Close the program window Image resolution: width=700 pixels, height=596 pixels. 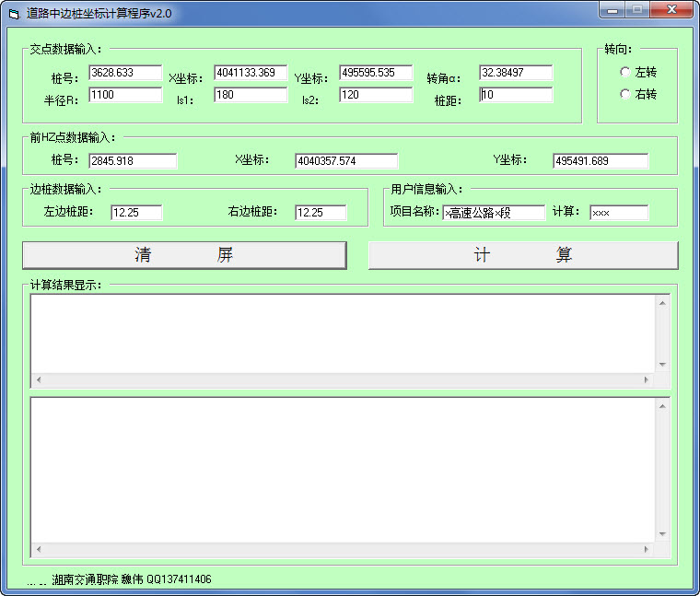tap(671, 10)
